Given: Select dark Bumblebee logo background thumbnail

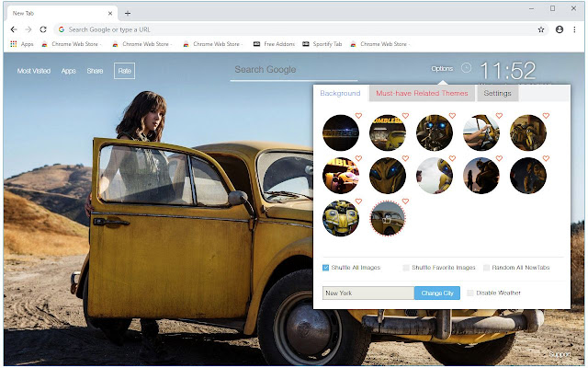Looking at the screenshot, I should click(x=341, y=132).
